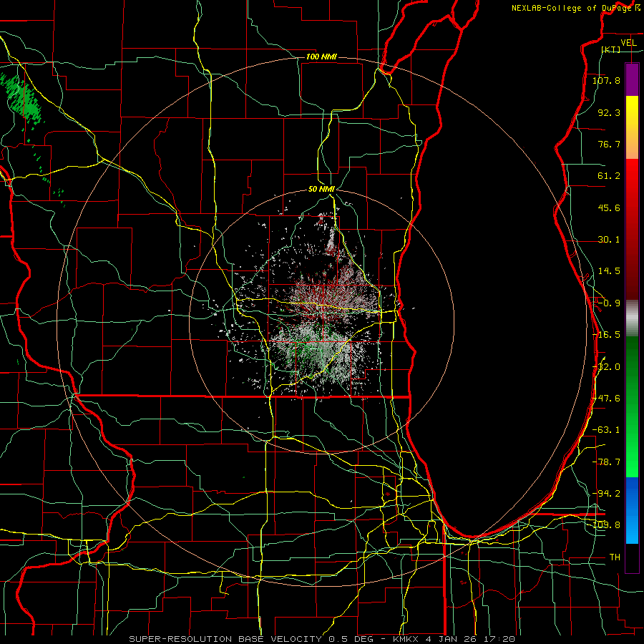Viewport: 644px width, 644px height.
Task: Select the -0.9 legend value
Action: click(x=609, y=303)
